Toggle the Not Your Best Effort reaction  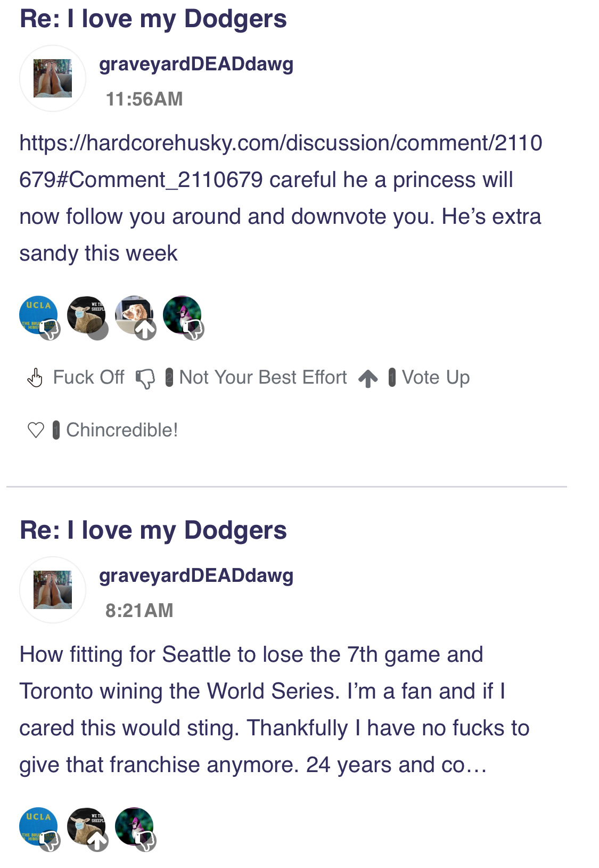(x=262, y=378)
